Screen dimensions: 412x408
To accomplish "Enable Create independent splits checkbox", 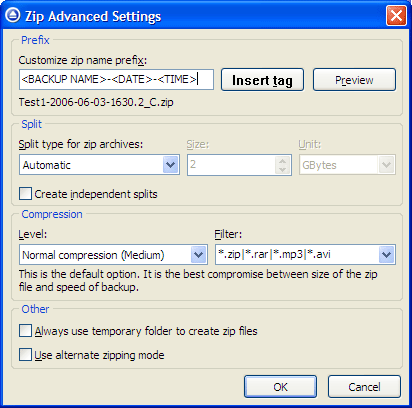I will 25,194.
